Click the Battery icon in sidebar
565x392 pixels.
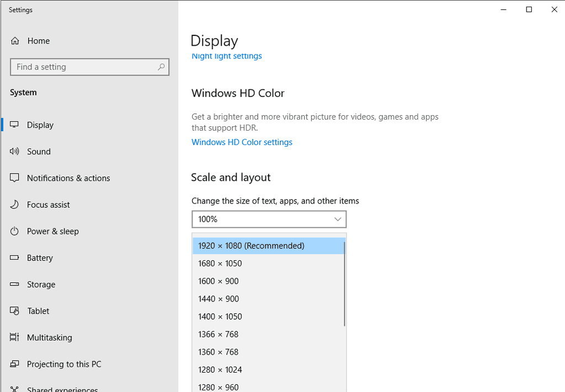coord(14,257)
